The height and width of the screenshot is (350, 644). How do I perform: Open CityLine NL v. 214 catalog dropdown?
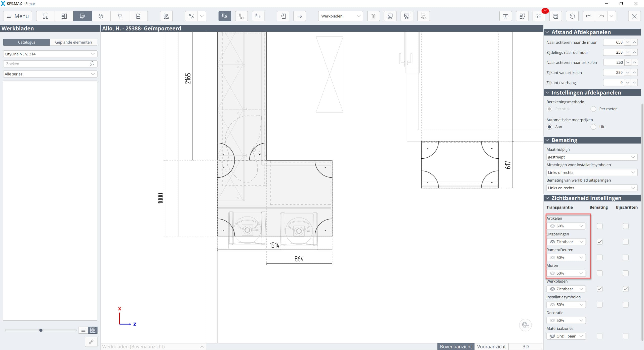pos(50,54)
